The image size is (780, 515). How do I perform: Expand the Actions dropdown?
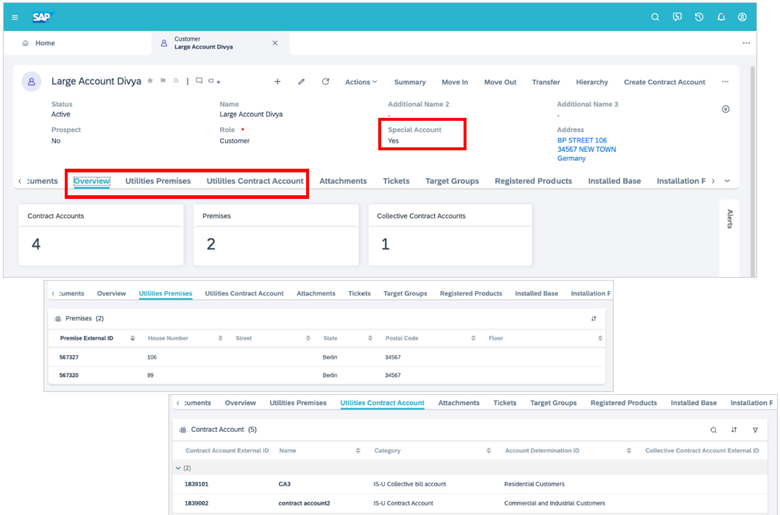(361, 82)
